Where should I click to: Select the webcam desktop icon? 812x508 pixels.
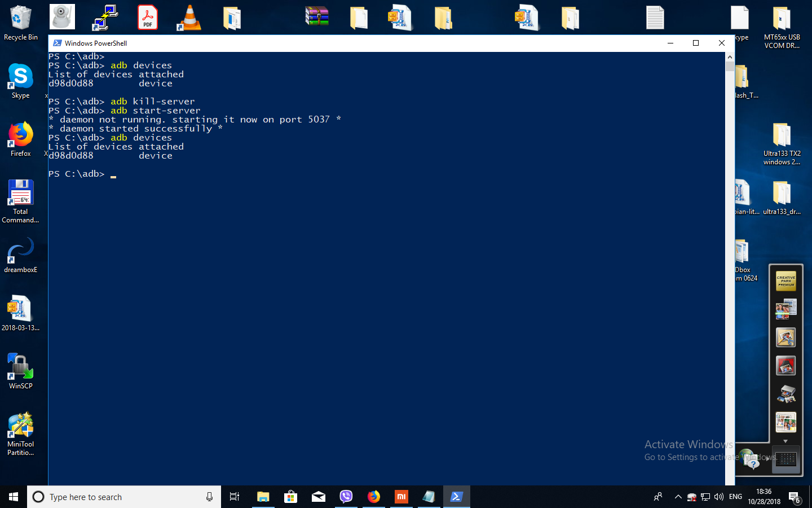tap(62, 17)
